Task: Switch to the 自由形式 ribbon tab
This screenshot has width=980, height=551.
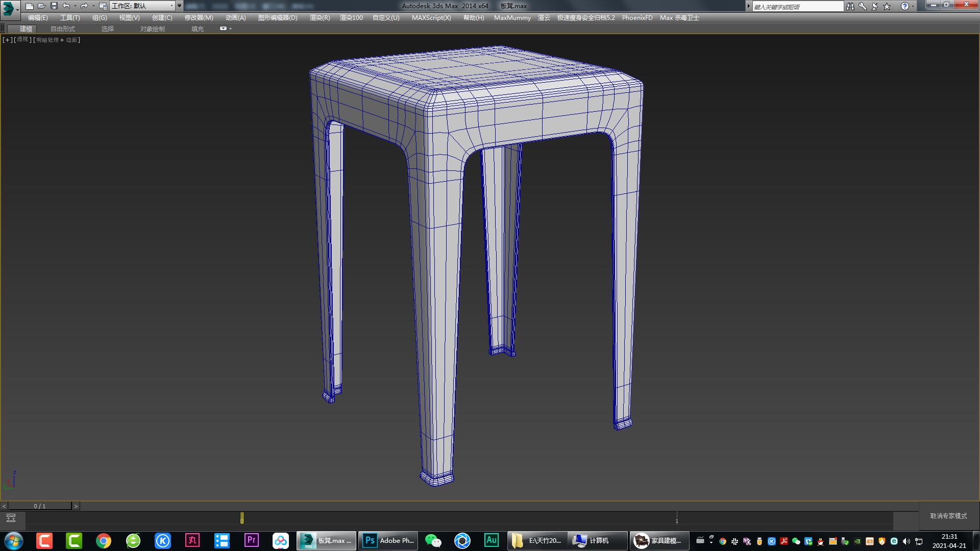Action: 62,29
